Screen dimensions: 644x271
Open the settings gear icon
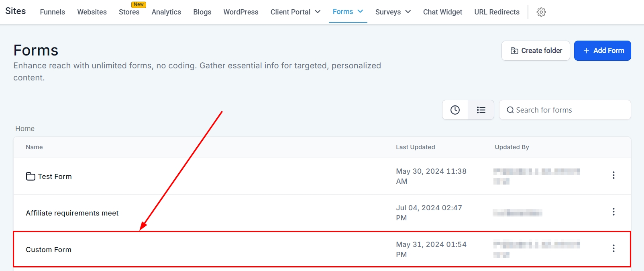[541, 12]
